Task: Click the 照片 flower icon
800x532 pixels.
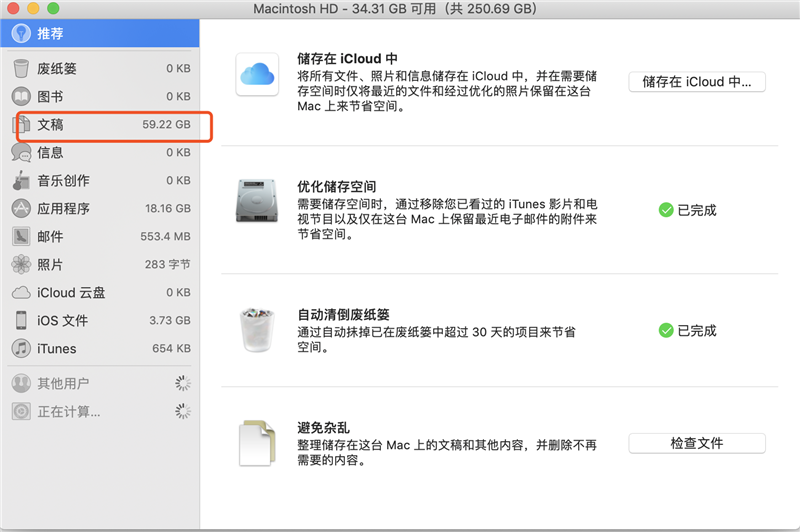Action: (21, 264)
